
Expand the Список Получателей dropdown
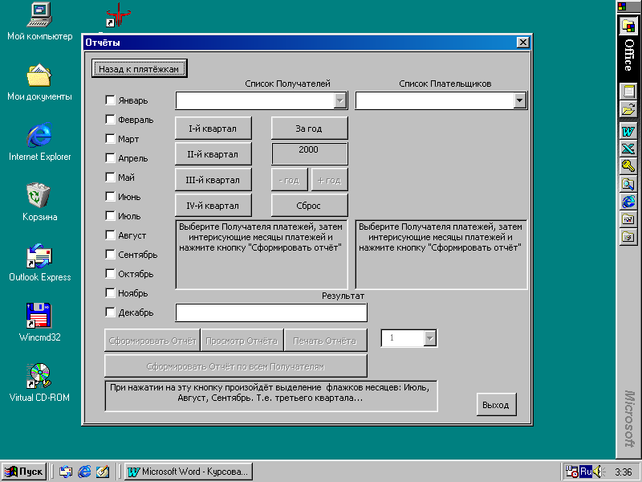click(x=340, y=100)
